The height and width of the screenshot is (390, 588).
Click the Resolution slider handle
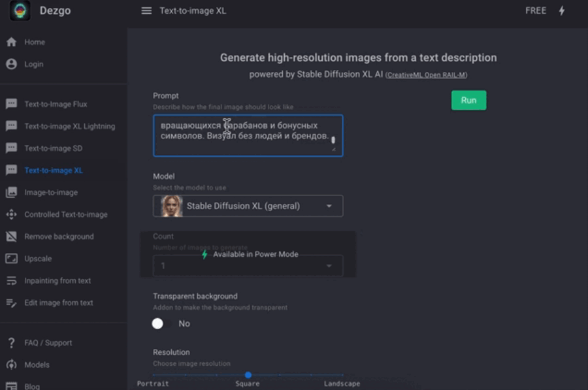248,374
